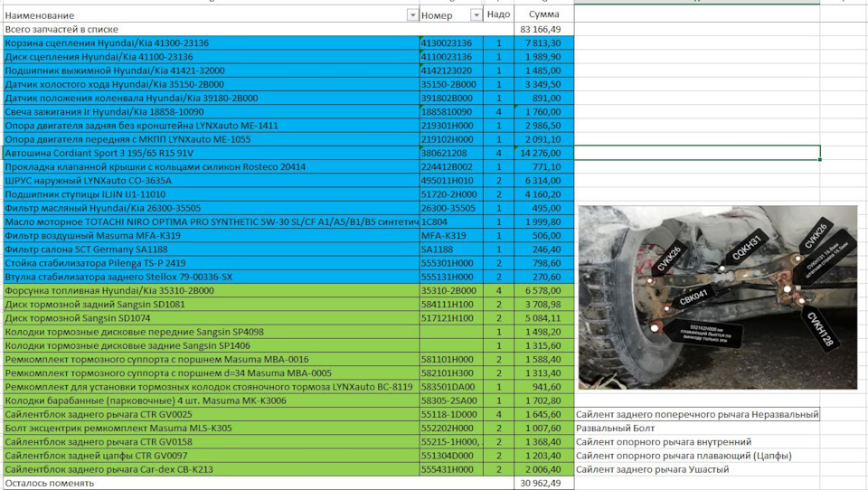Image resolution: width=868 pixels, height=490 pixels.
Task: Click the suspension diagram picture
Action: point(717,297)
